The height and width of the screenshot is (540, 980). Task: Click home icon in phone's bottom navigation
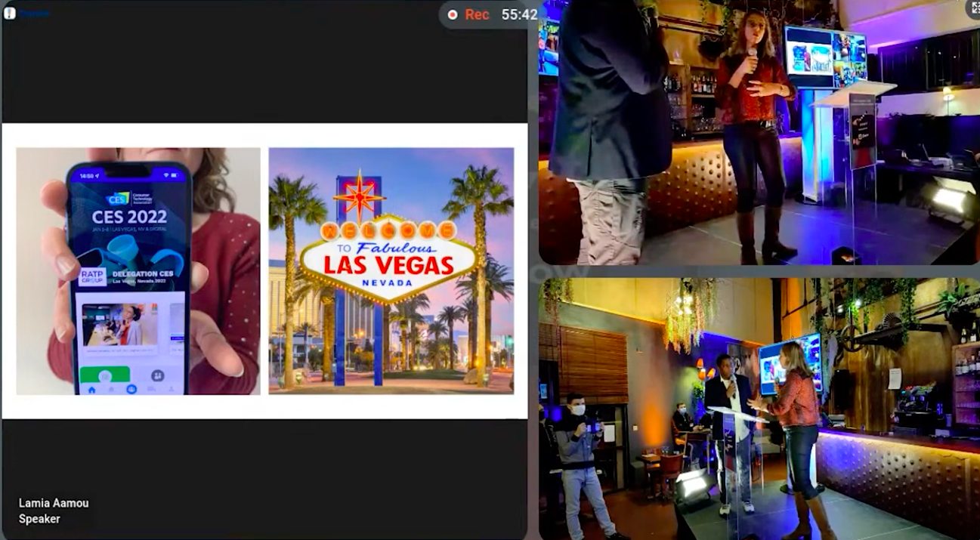pyautogui.click(x=92, y=390)
